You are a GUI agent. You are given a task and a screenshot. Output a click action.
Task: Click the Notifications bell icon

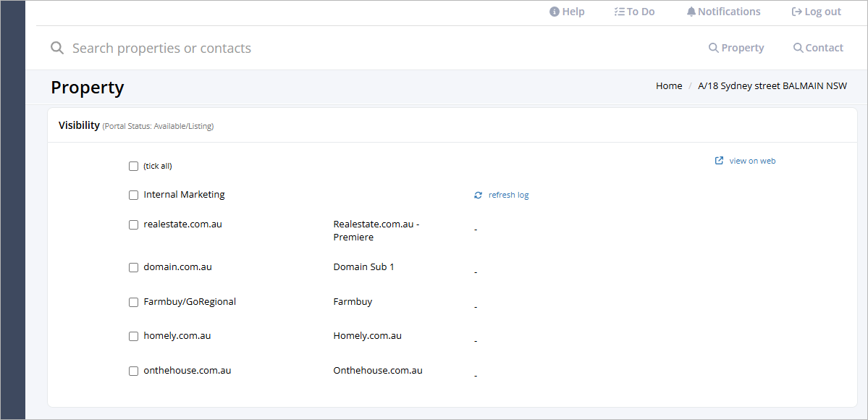(691, 12)
